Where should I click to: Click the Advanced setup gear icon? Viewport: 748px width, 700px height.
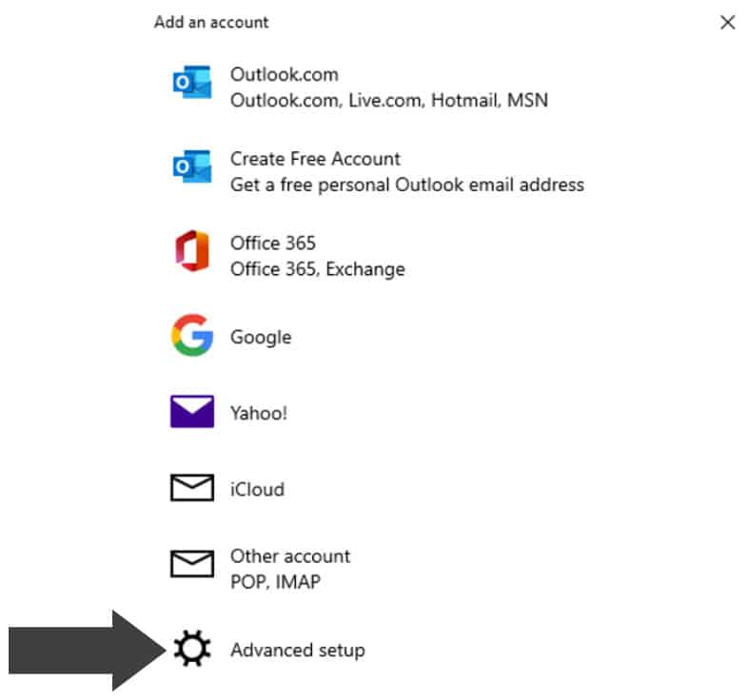tap(191, 650)
